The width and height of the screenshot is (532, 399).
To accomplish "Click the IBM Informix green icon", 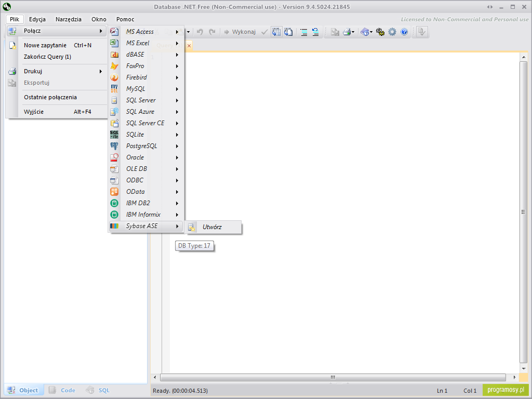I will tap(114, 215).
